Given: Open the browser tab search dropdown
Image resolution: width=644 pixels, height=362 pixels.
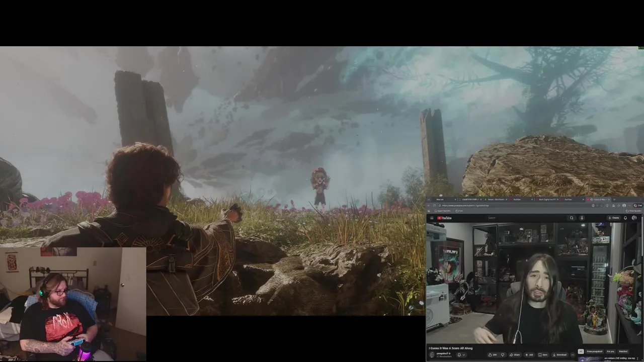Looking at the screenshot, I should [429, 199].
